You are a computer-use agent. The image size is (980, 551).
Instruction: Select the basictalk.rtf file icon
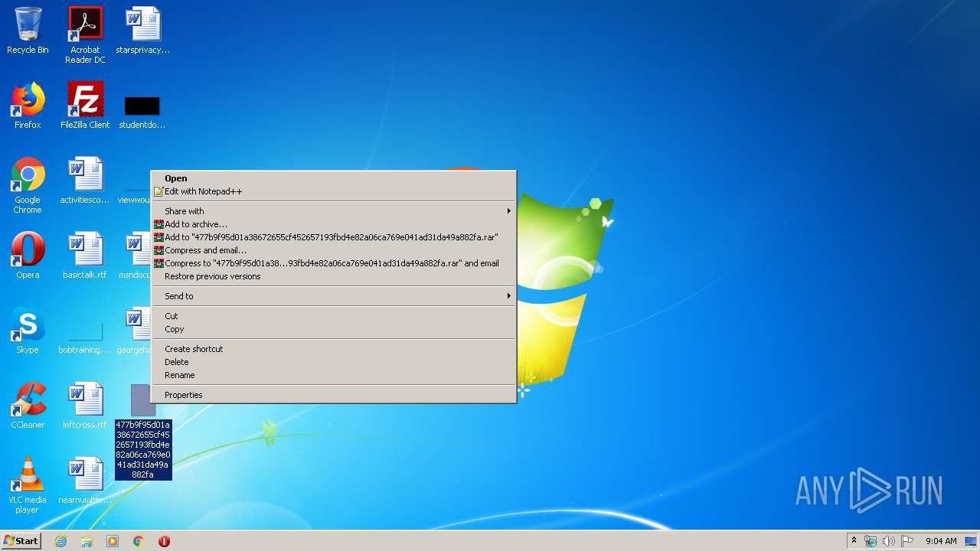85,256
